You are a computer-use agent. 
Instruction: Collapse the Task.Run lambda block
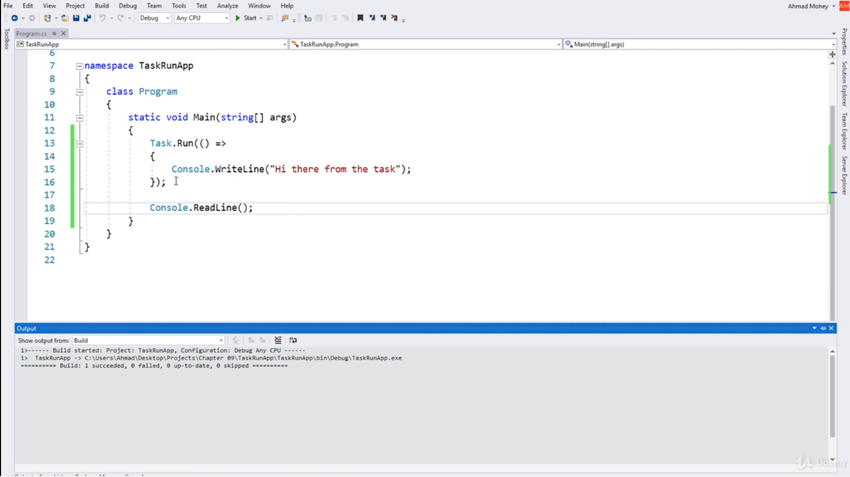click(x=80, y=144)
